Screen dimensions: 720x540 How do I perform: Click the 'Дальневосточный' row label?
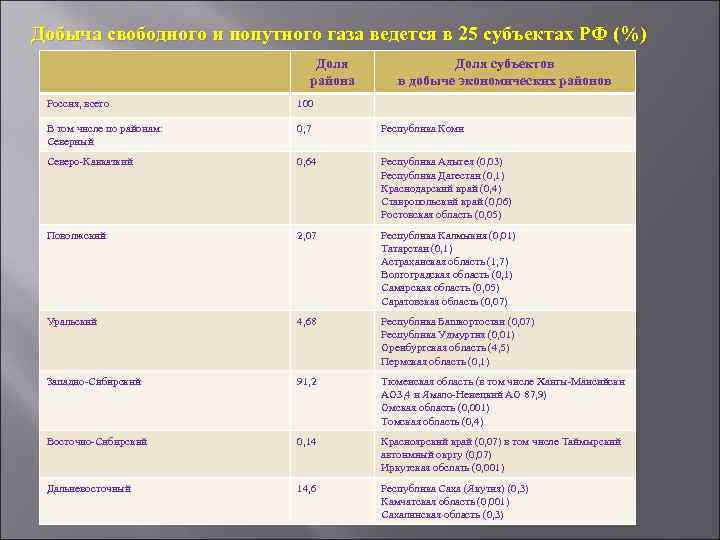pos(89,489)
